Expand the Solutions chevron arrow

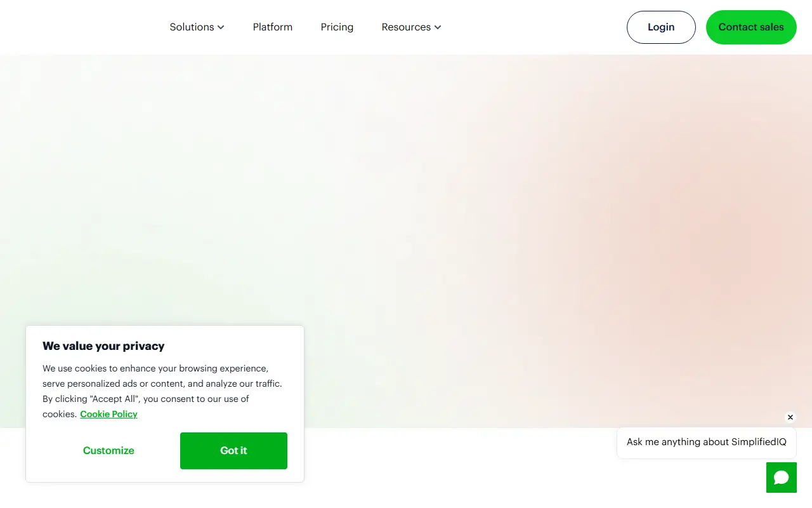click(221, 27)
